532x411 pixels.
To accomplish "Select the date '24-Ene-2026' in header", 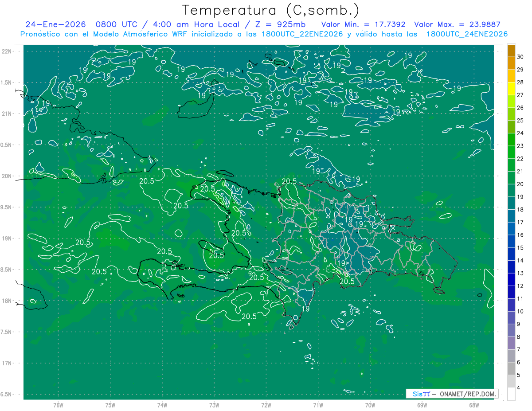I will coord(55,24).
